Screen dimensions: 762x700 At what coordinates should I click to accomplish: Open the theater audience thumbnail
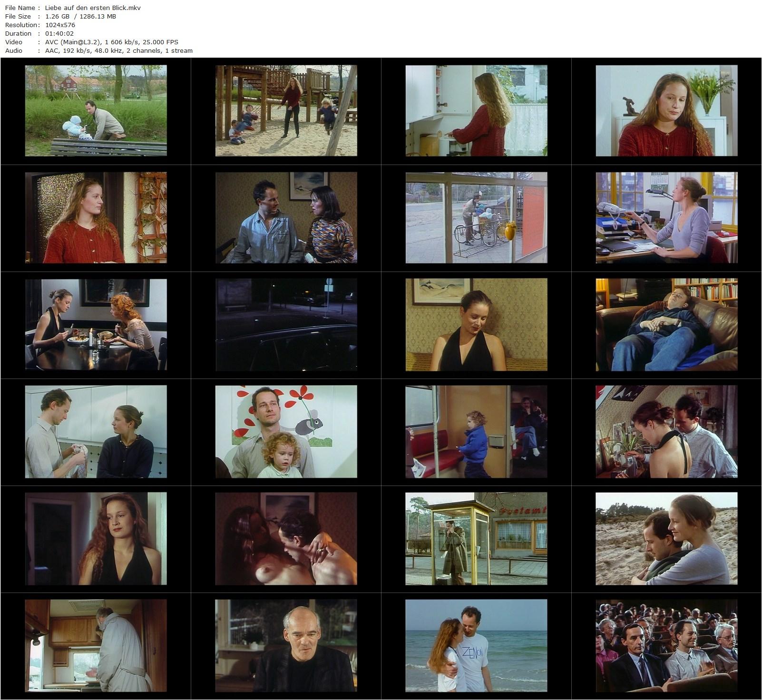tap(666, 646)
